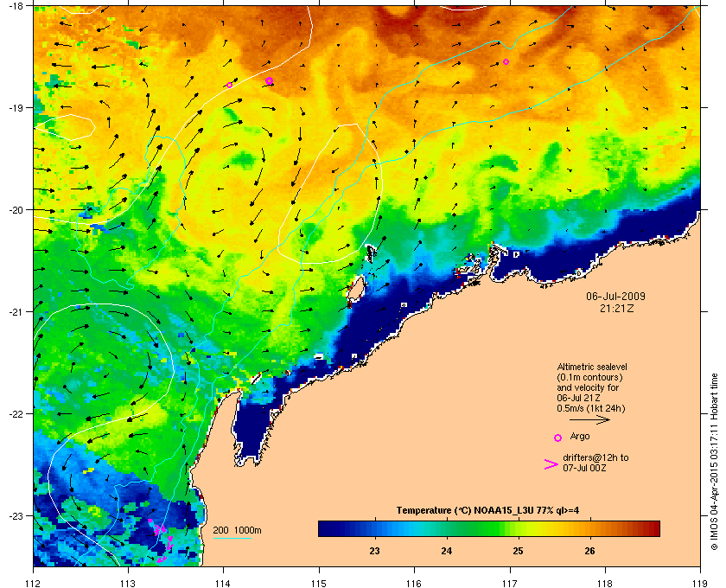Click the colorbar tick label '24'

tap(446, 551)
